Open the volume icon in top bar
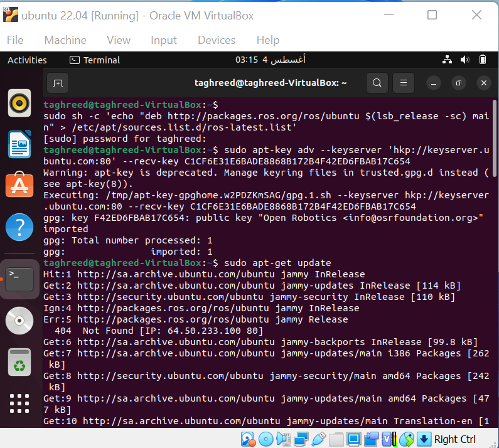 [x=464, y=60]
